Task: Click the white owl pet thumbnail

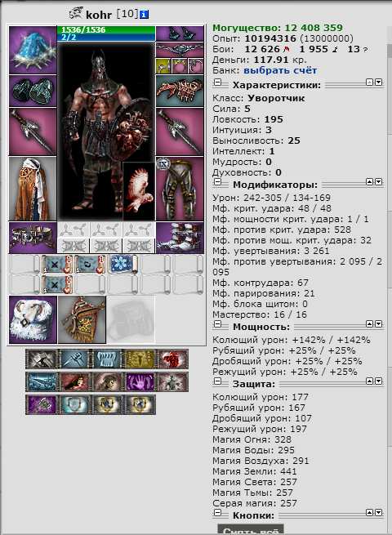Action: (x=139, y=191)
